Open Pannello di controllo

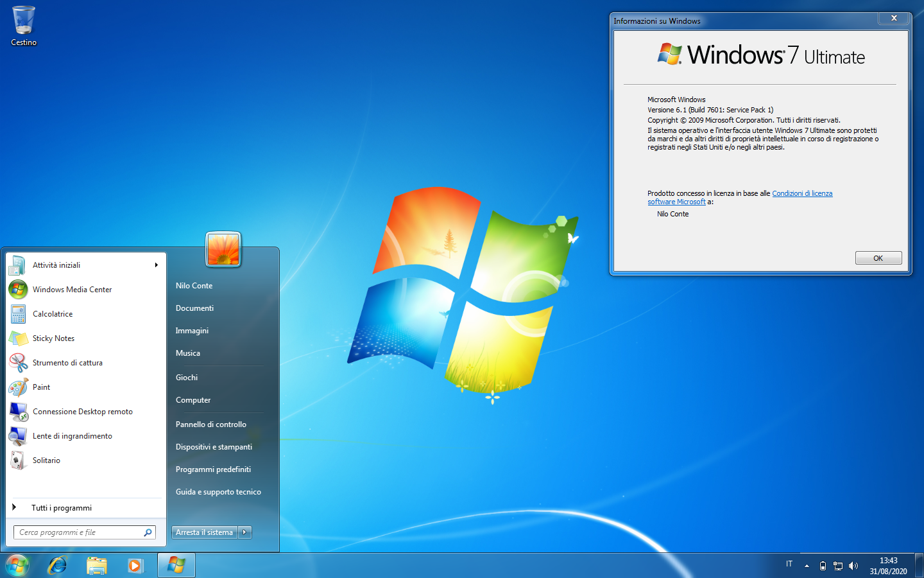211,425
